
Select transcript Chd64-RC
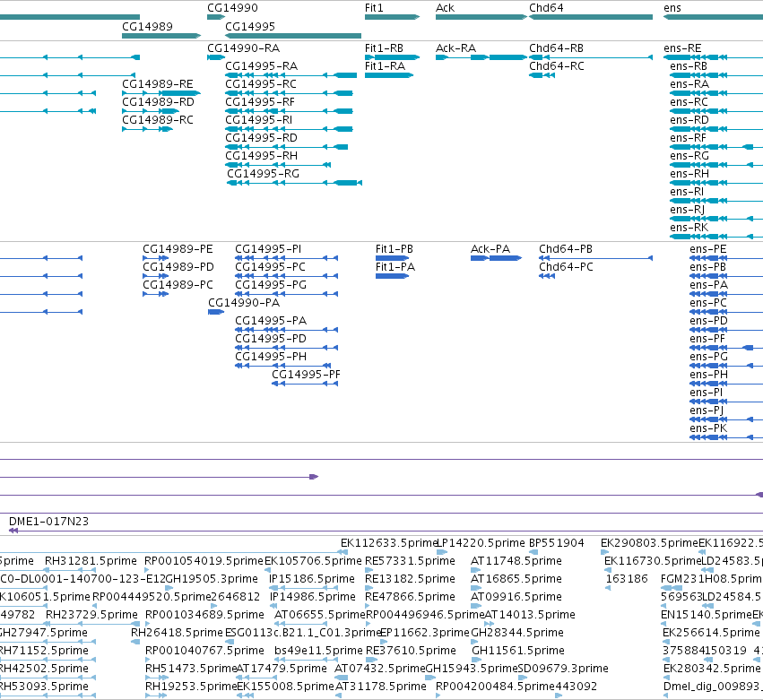coord(542,75)
